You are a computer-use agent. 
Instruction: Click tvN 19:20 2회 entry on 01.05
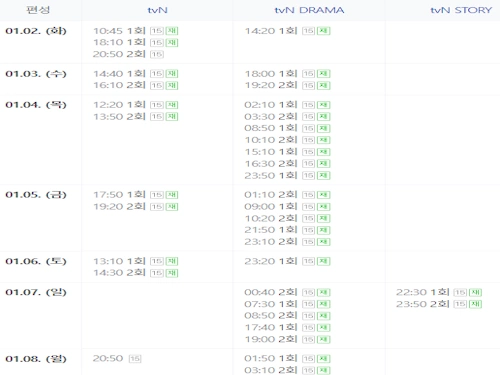pyautogui.click(x=136, y=207)
